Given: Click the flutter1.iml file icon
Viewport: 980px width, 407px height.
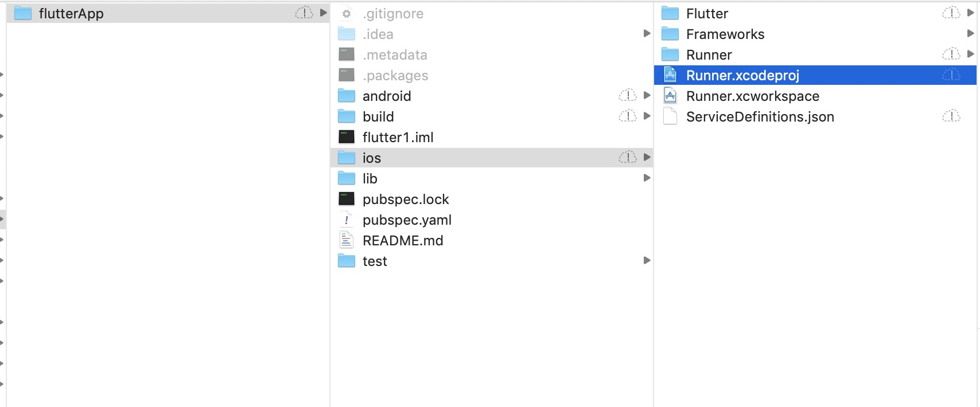Looking at the screenshot, I should [347, 137].
